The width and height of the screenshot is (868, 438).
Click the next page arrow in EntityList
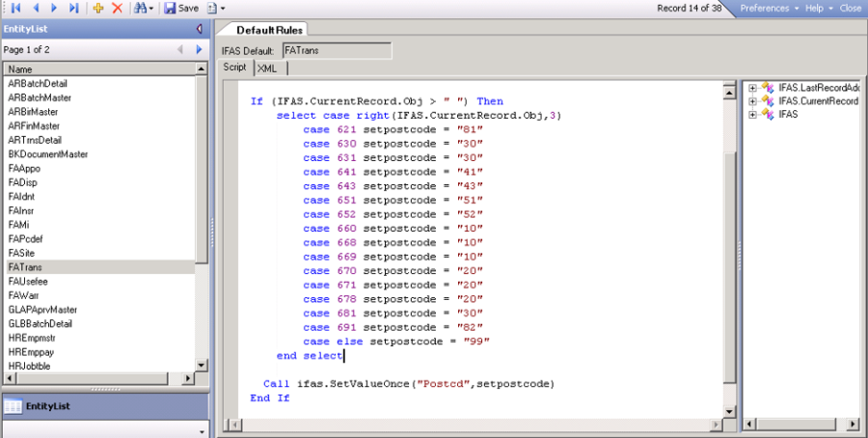pos(200,49)
